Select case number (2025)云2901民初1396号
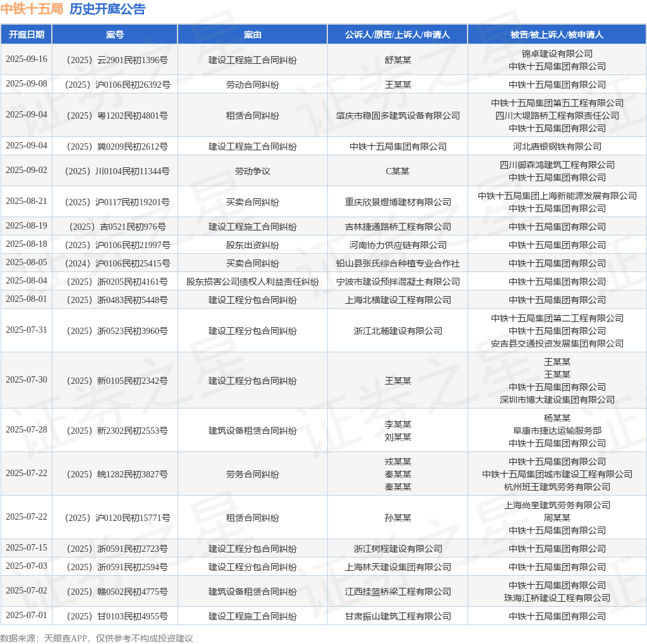The height and width of the screenshot is (644, 647). [117, 60]
